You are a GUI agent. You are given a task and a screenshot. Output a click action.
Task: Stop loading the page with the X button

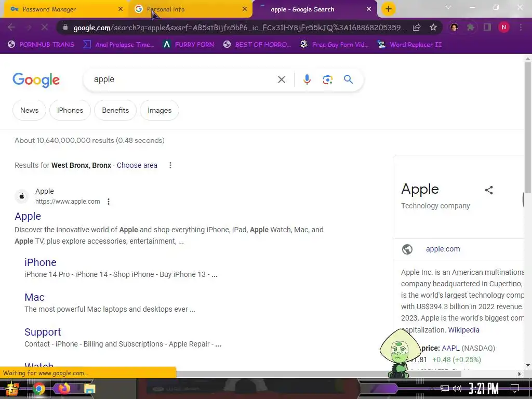(45, 28)
